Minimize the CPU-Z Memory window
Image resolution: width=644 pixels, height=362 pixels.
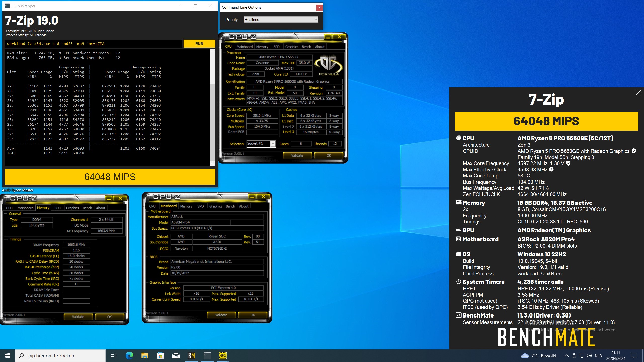click(x=109, y=198)
